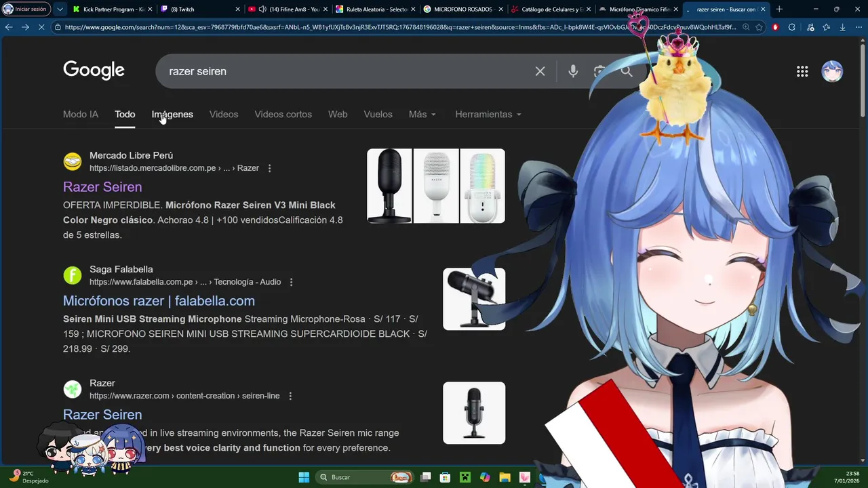Open Google apps grid menu

[802, 71]
